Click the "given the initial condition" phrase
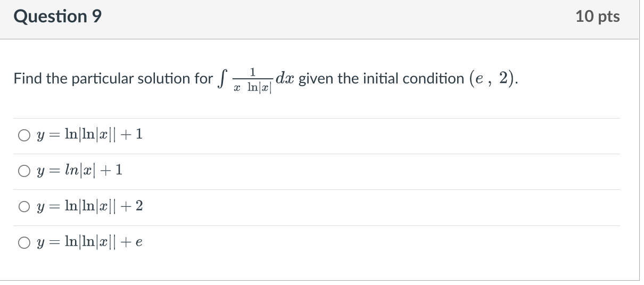The image size is (644, 285). click(382, 80)
